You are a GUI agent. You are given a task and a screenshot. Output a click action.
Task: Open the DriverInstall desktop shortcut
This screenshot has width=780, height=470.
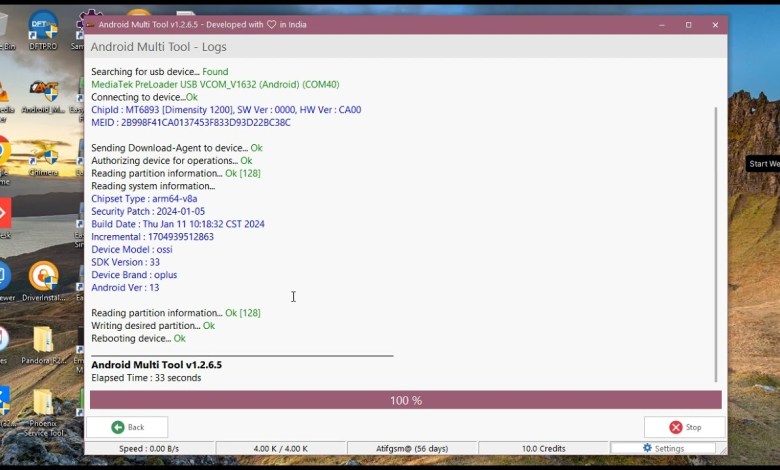tap(43, 280)
